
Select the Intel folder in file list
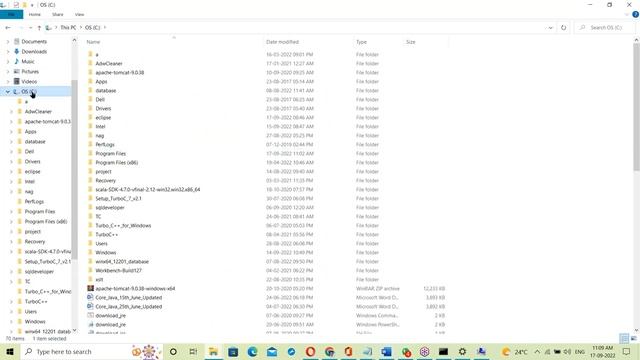[x=100, y=126]
